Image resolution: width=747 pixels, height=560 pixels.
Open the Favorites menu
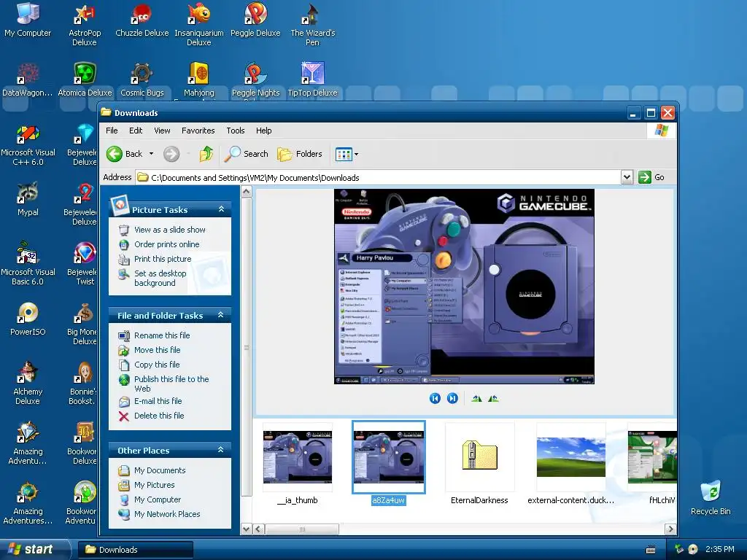[x=198, y=131]
